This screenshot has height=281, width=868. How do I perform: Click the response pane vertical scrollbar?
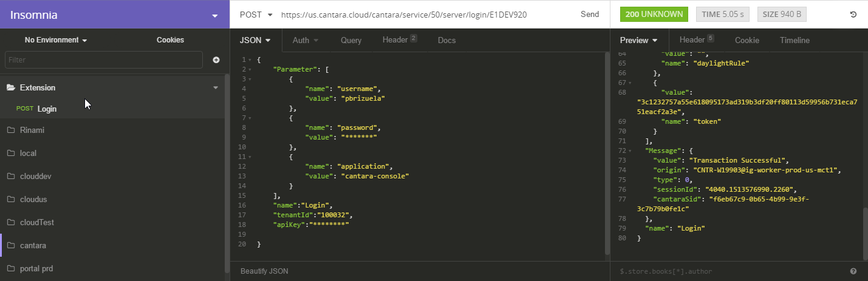(865, 231)
